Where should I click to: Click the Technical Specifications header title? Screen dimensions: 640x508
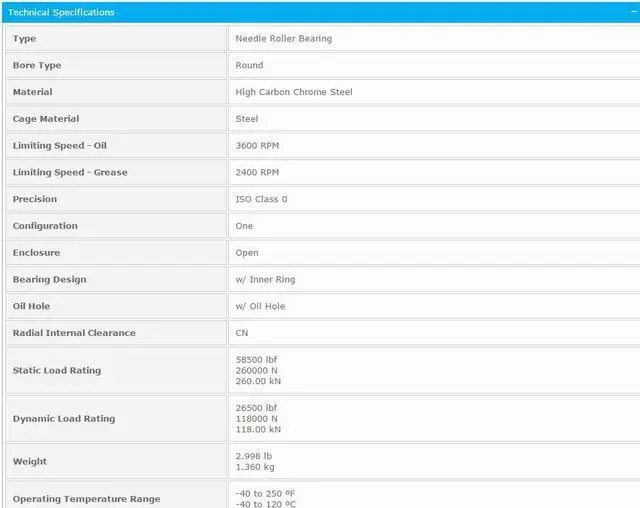click(x=61, y=12)
